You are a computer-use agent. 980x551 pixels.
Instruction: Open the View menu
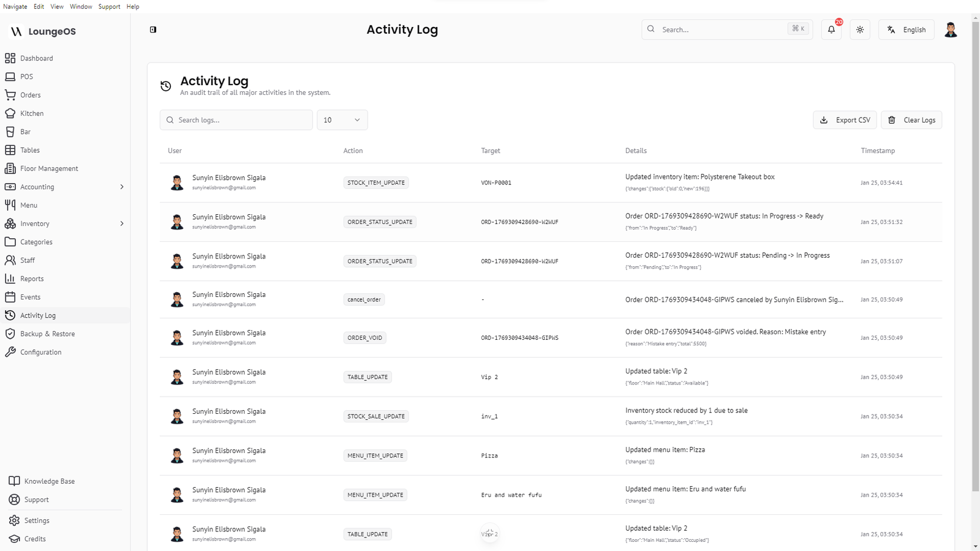[57, 7]
